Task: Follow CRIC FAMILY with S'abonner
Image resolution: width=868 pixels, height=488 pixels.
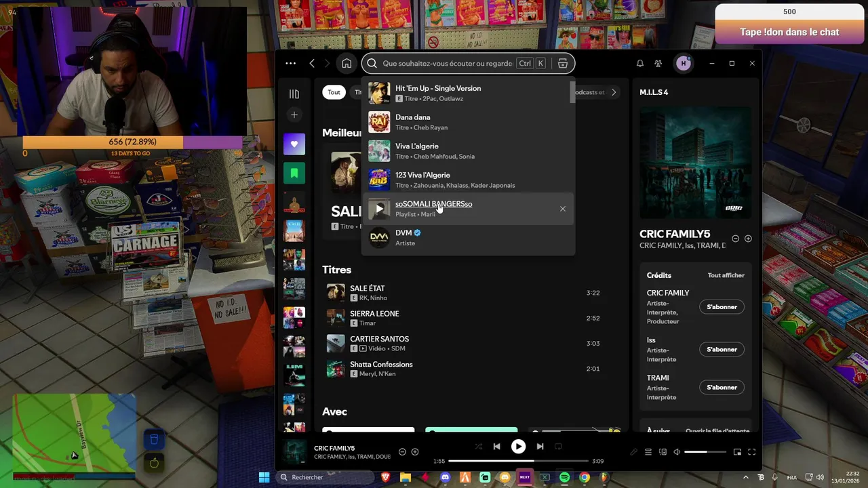Action: point(722,307)
